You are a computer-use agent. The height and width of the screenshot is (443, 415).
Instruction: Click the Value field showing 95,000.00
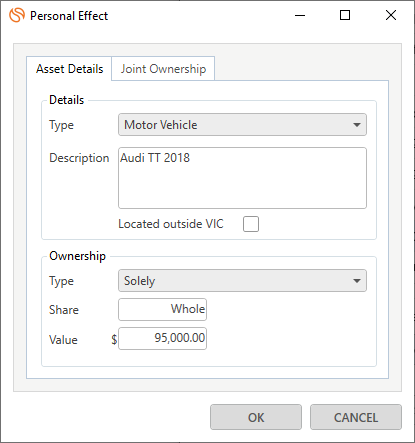click(x=162, y=338)
